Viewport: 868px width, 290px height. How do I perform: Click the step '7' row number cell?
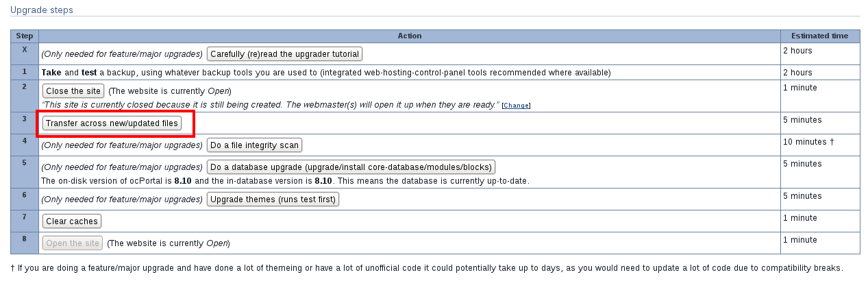coord(25,218)
